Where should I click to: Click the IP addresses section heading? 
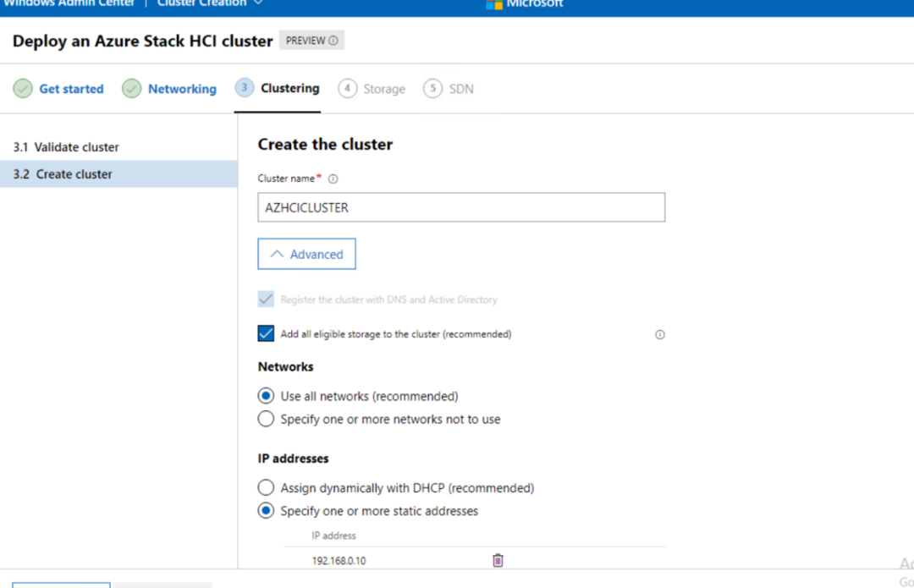click(x=293, y=459)
